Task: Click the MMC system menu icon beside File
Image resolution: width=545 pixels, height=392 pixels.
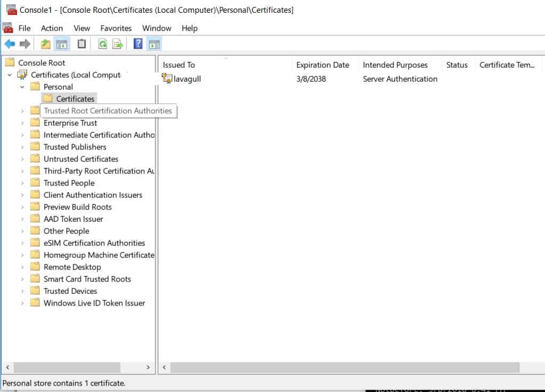Action: [x=8, y=28]
